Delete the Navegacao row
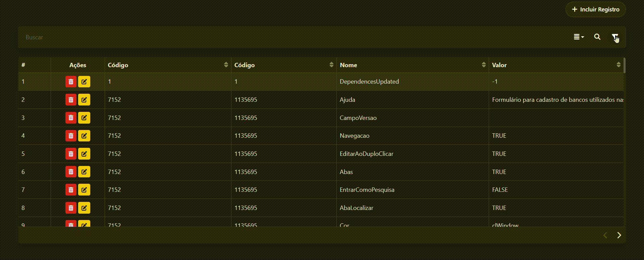 (x=71, y=136)
